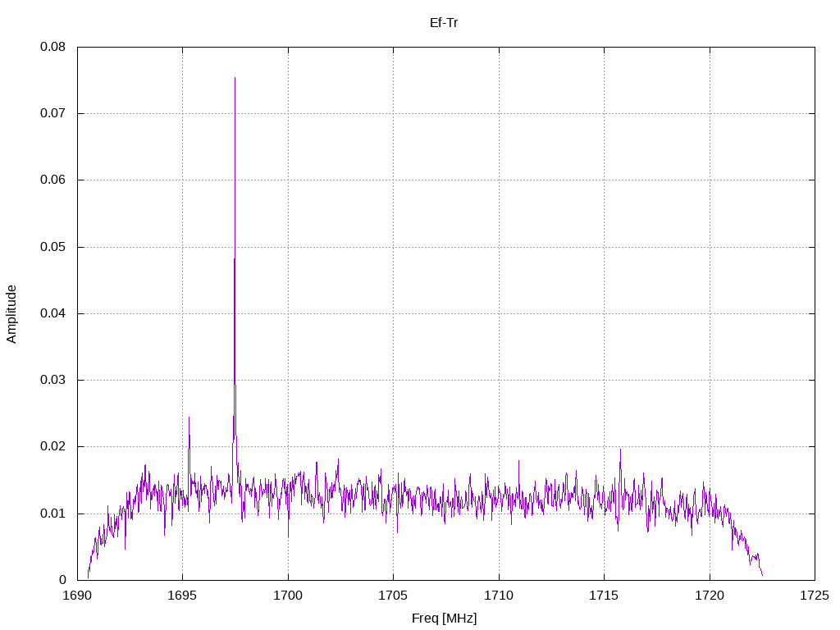Viewport: 840px width, 630px height.
Task: Click the x-axis tick label 1725
Action: point(815,596)
